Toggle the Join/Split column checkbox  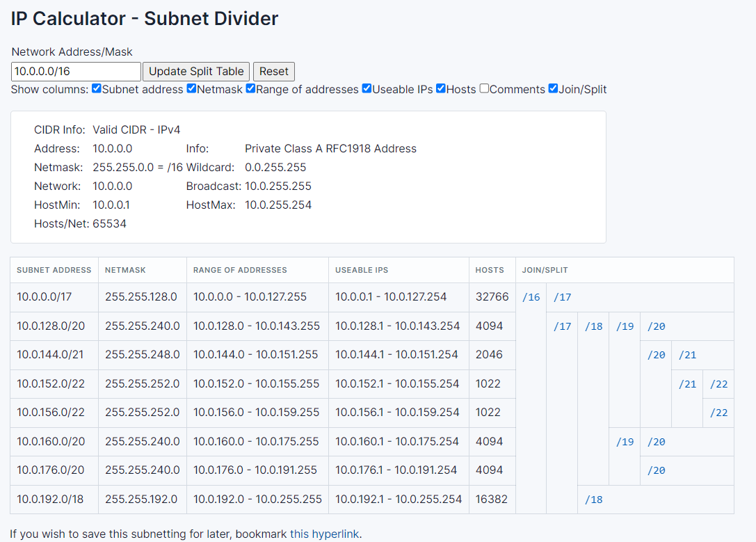553,88
